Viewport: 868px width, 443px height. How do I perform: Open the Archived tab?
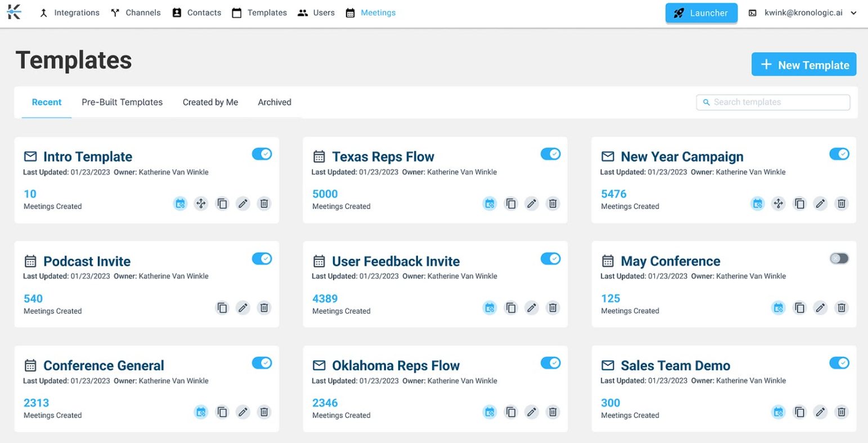point(275,102)
